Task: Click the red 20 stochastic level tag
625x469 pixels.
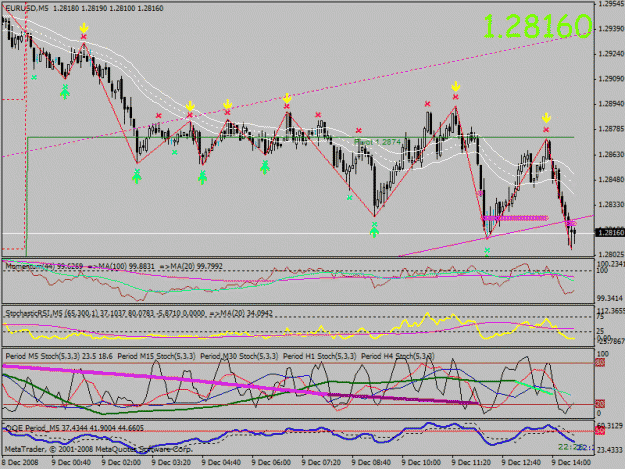Action: [x=600, y=404]
